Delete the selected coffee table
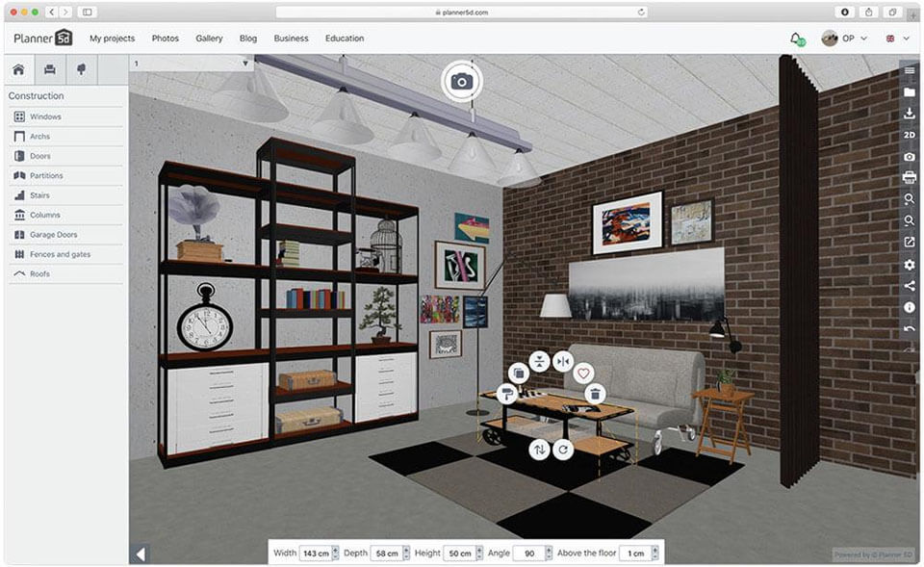The width and height of the screenshot is (924, 567). pyautogui.click(x=594, y=392)
